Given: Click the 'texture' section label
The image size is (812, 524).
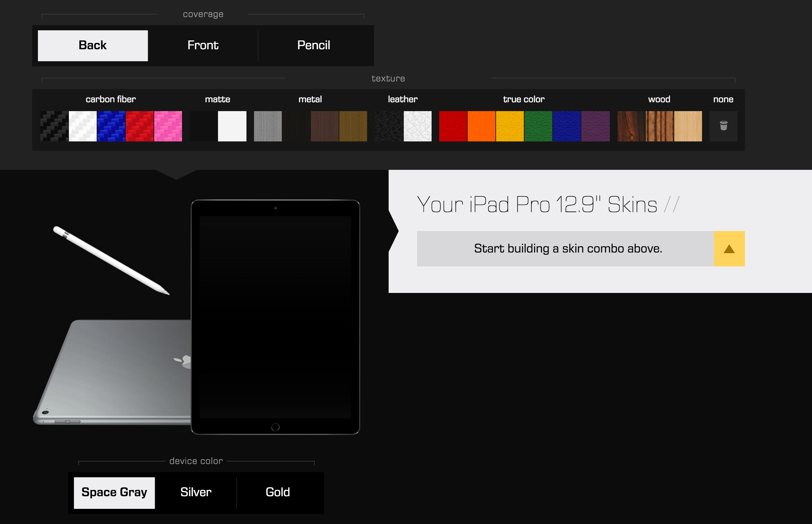Looking at the screenshot, I should (x=388, y=79).
